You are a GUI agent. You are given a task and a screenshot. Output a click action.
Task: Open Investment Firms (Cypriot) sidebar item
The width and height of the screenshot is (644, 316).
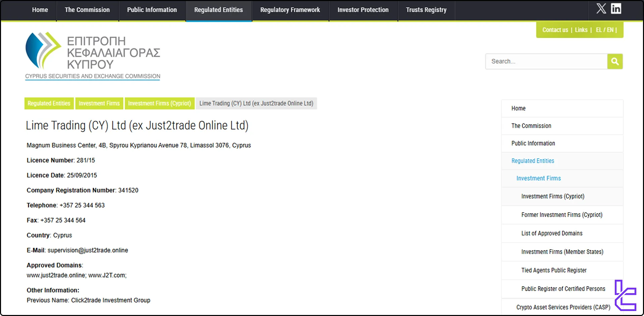pyautogui.click(x=562, y=196)
